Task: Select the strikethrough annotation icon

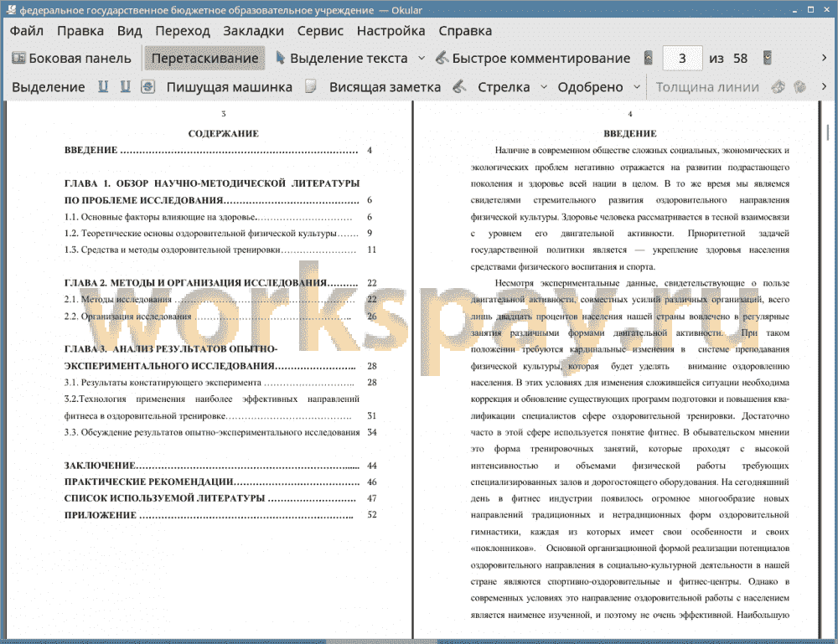Action: 148,86
